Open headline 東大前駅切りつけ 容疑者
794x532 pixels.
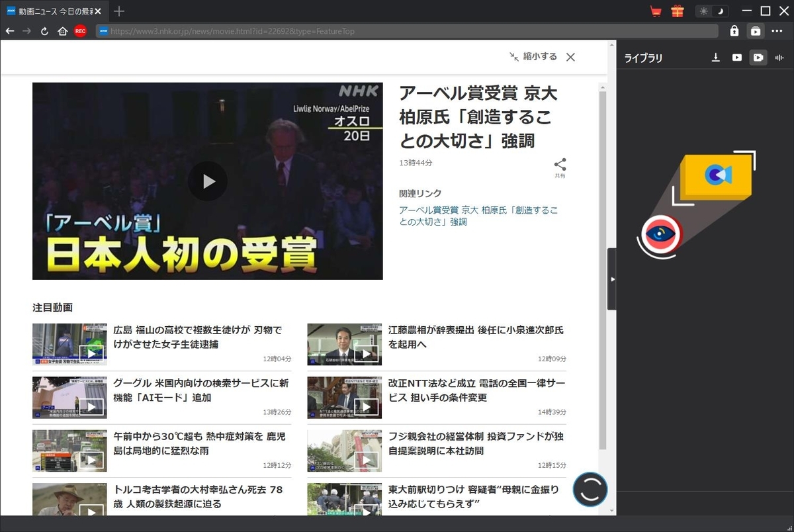[x=474, y=496]
